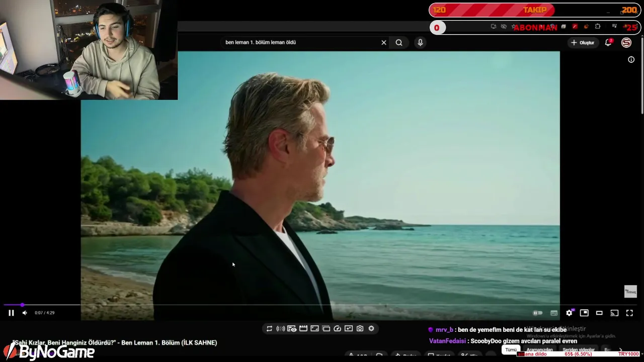This screenshot has height=362, width=644.
Task: Click the media control icon in browser toolbar
Action: (x=615, y=27)
